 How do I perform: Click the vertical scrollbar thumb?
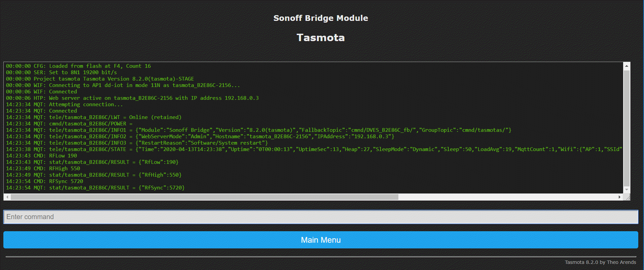pyautogui.click(x=627, y=128)
